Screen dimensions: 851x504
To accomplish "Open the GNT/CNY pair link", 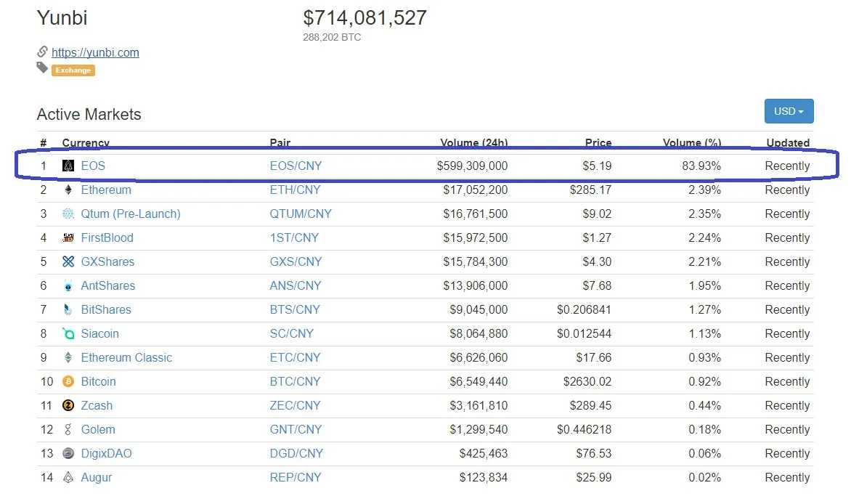I will (296, 429).
